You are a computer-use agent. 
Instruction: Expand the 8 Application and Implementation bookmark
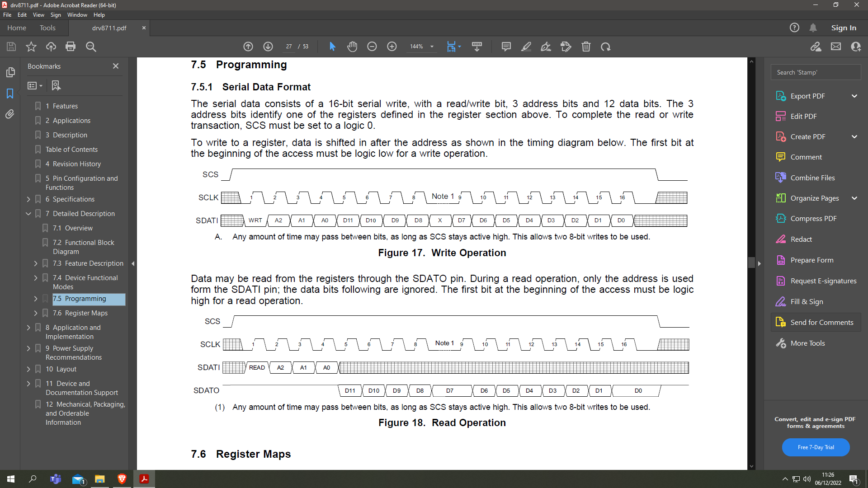point(28,328)
